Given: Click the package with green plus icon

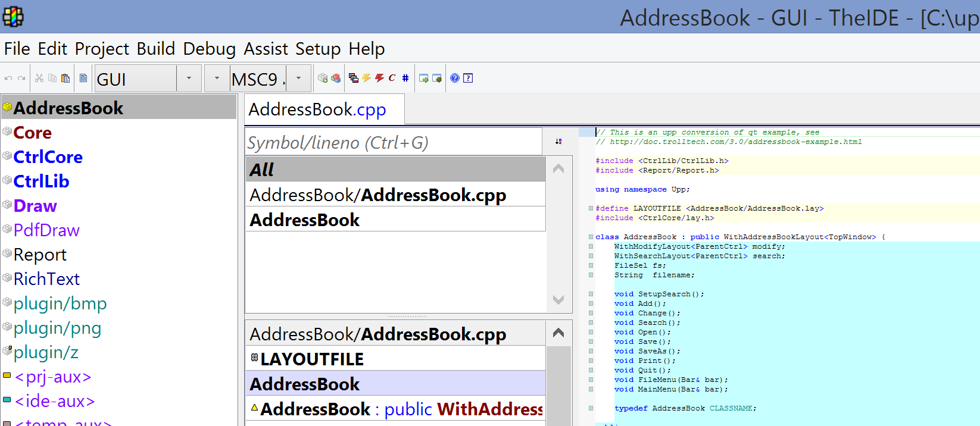Looking at the screenshot, I should tap(323, 78).
